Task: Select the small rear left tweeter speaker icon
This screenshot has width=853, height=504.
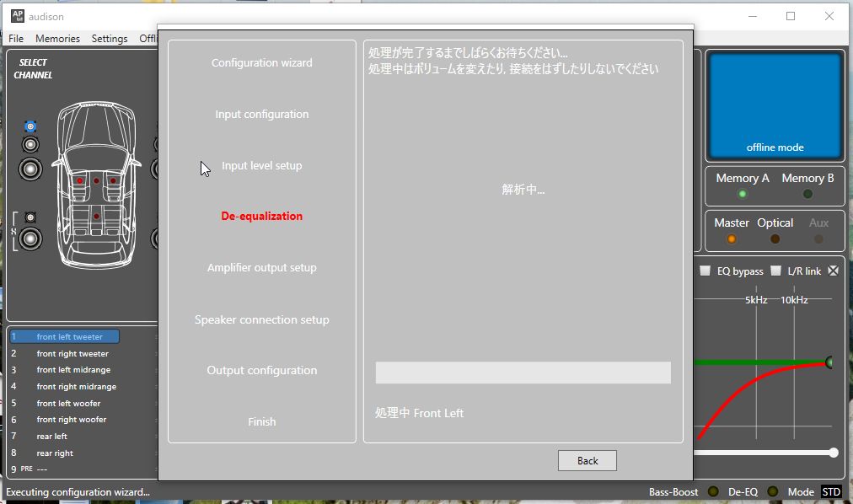Action: [x=30, y=217]
